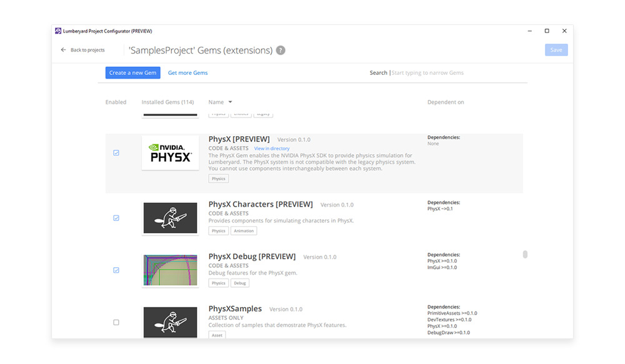Click the back arrow to return to projects

[x=63, y=50]
